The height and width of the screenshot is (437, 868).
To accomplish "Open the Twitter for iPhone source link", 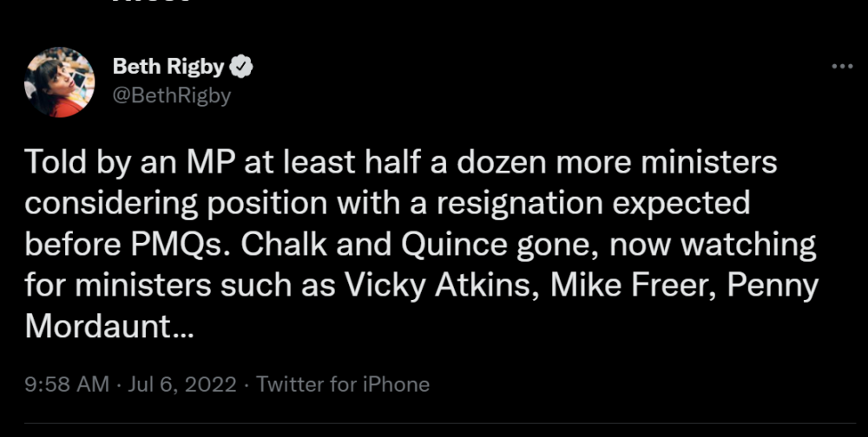I will click(x=343, y=383).
